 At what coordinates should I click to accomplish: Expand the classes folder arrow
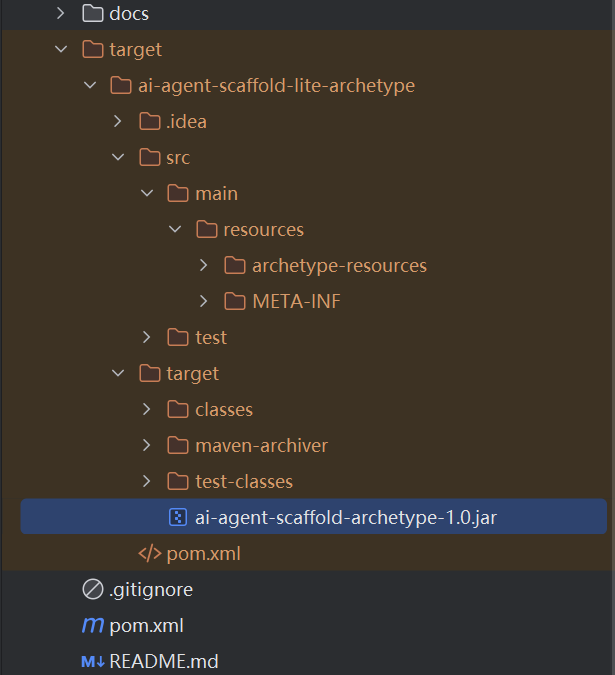click(146, 409)
